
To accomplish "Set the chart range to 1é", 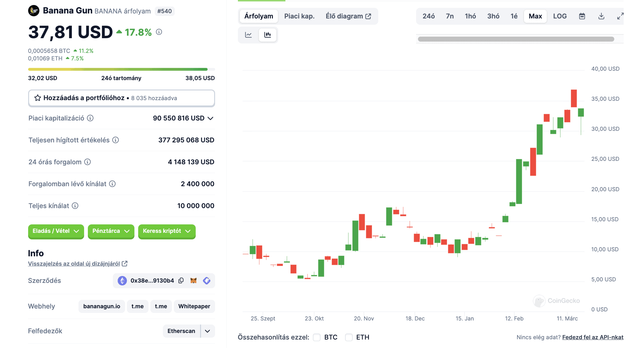I will tap(514, 16).
